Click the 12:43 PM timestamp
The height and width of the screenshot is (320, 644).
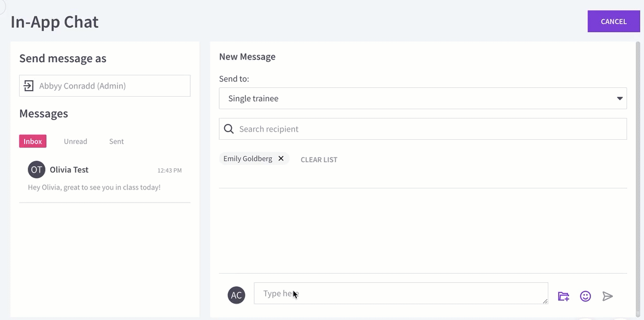coord(169,170)
